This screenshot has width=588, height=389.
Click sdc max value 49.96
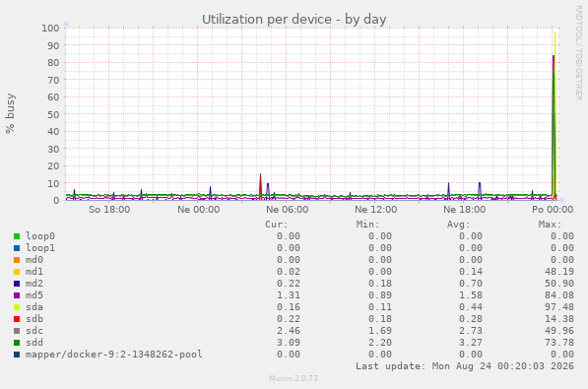coord(559,331)
